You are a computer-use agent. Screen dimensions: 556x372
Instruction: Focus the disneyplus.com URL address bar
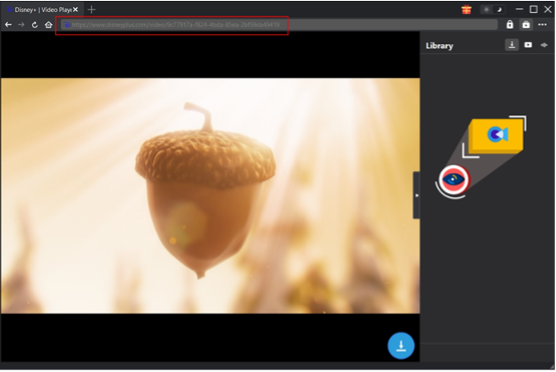tap(279, 24)
